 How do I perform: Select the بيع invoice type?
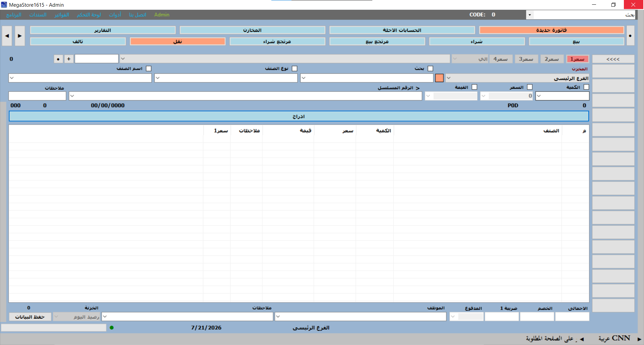point(576,42)
